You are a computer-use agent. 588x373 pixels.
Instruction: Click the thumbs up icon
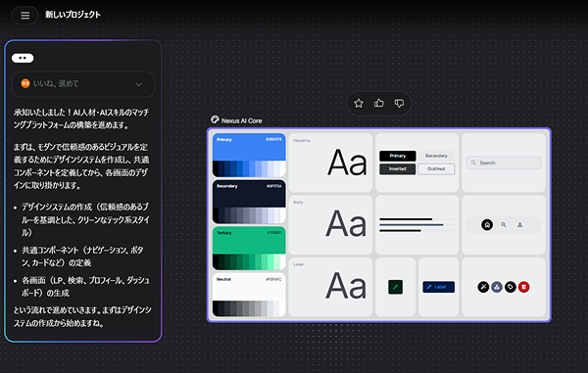tap(378, 103)
